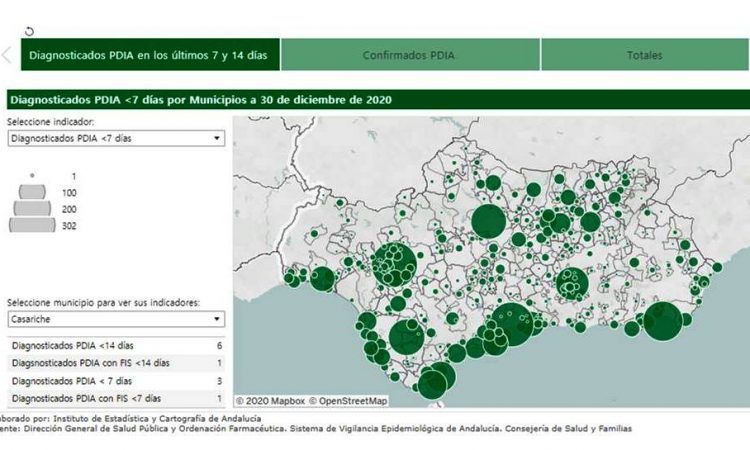Select the Diagnosticados PDIA < 7 días row
This screenshot has height=450, width=750.
coord(115,381)
